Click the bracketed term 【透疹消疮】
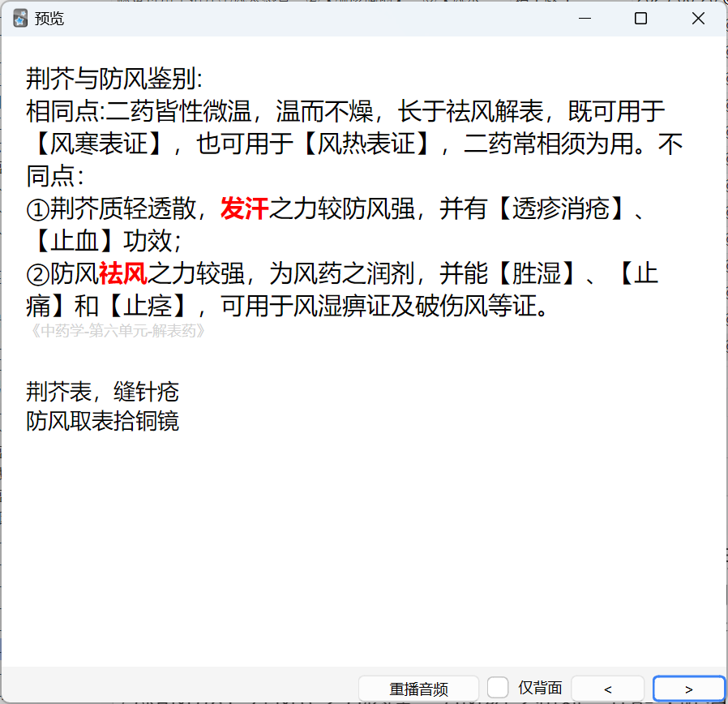The height and width of the screenshot is (704, 728). coord(561,208)
